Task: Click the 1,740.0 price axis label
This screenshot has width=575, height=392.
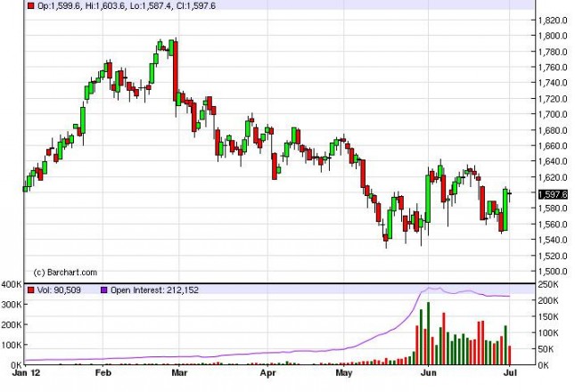Action: (x=553, y=83)
